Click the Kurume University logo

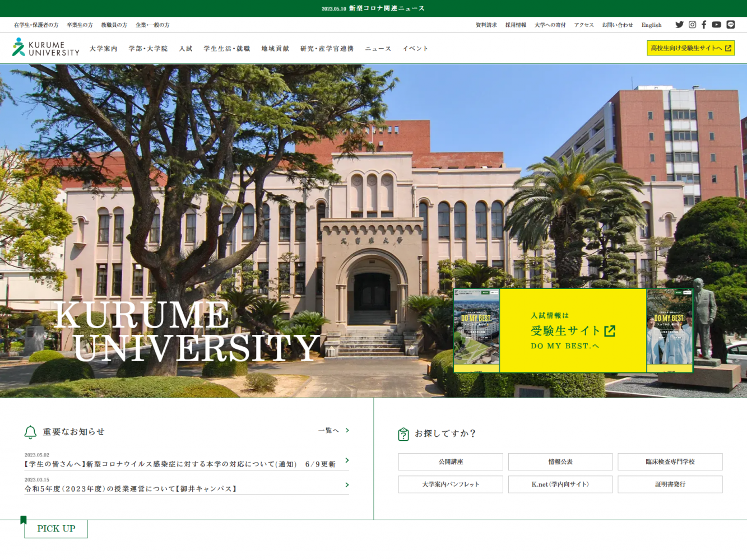point(46,48)
